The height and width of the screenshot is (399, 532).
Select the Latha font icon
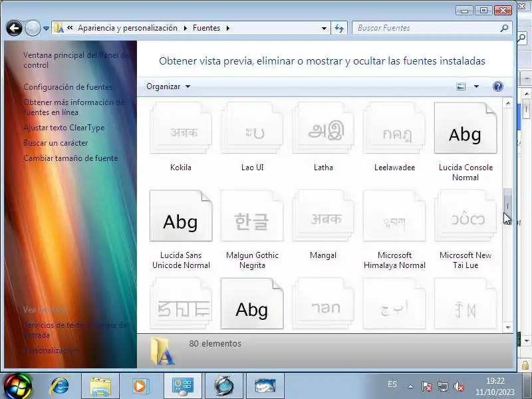tap(323, 128)
